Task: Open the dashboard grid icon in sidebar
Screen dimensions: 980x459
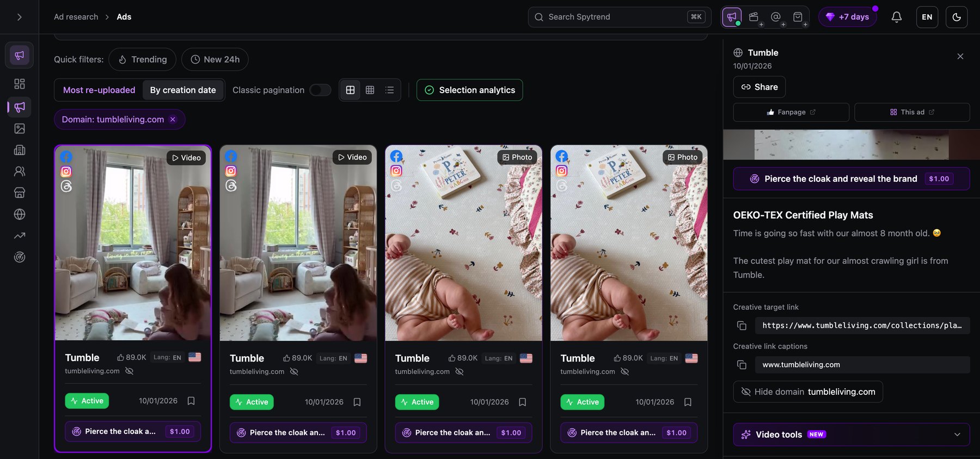Action: tap(20, 84)
